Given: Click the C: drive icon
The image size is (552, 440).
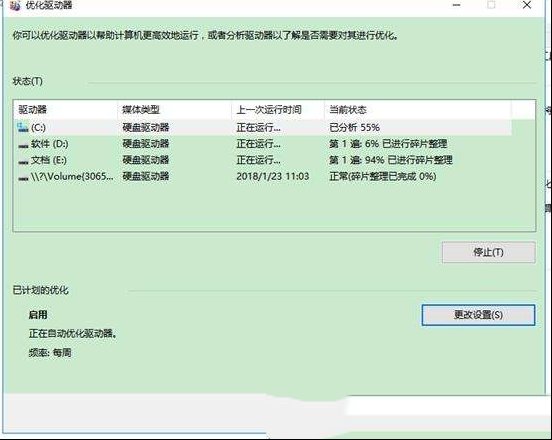Looking at the screenshot, I should point(23,127).
